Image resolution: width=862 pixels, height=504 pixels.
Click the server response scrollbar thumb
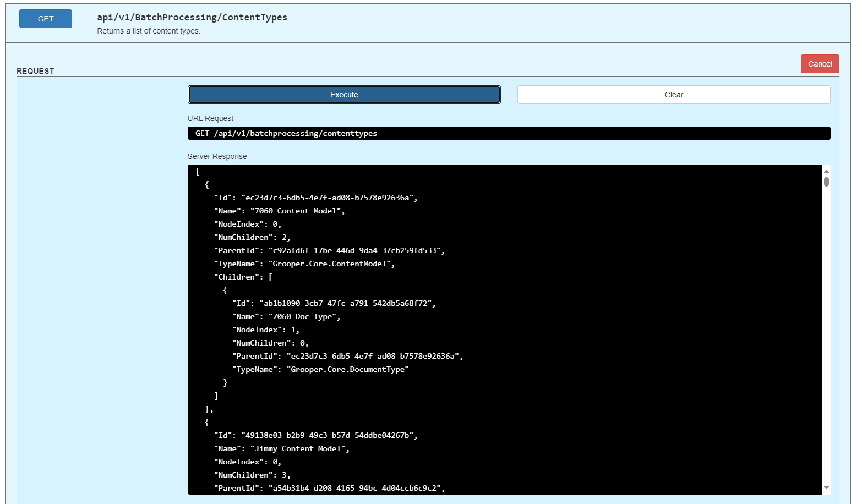826,182
